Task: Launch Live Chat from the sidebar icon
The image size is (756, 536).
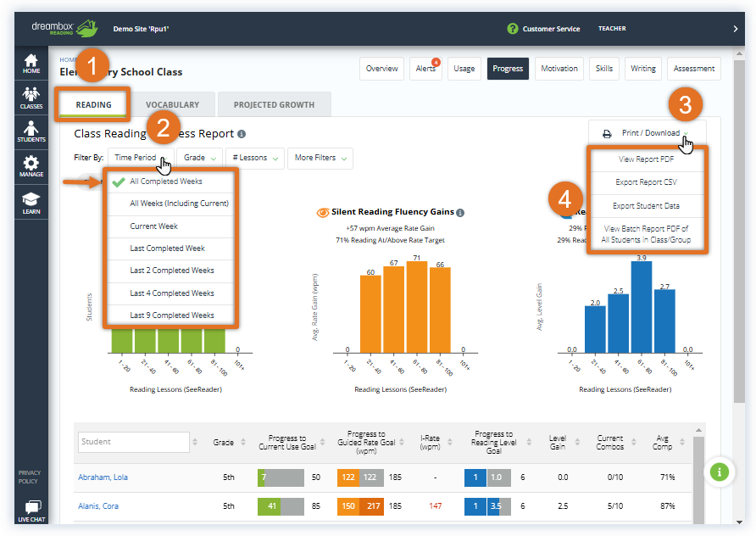Action: (x=31, y=510)
